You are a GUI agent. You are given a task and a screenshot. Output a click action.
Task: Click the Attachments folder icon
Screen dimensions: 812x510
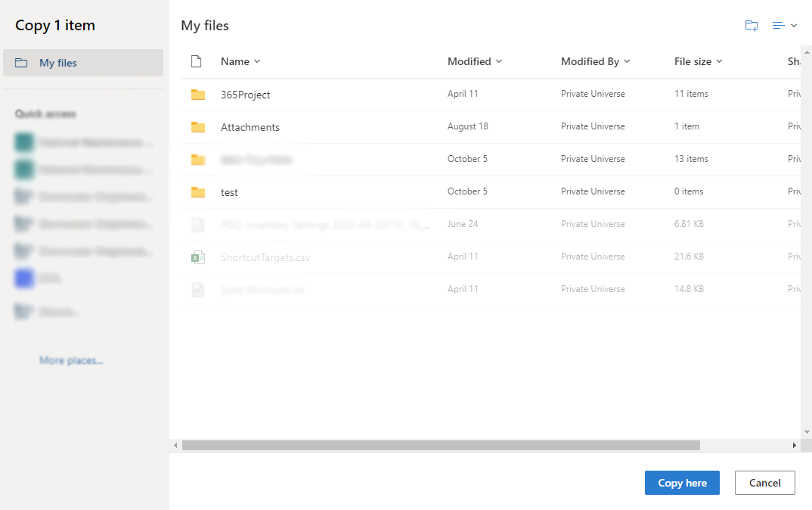(198, 126)
